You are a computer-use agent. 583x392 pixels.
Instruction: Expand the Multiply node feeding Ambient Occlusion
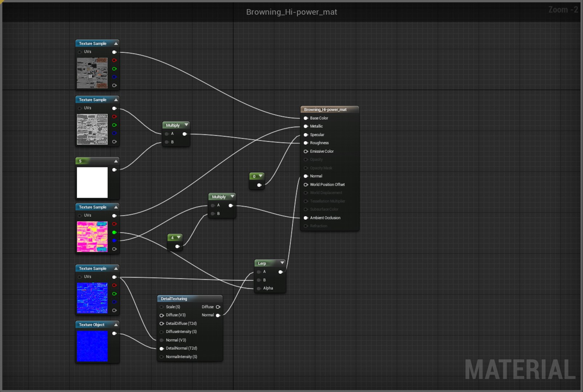tap(232, 196)
